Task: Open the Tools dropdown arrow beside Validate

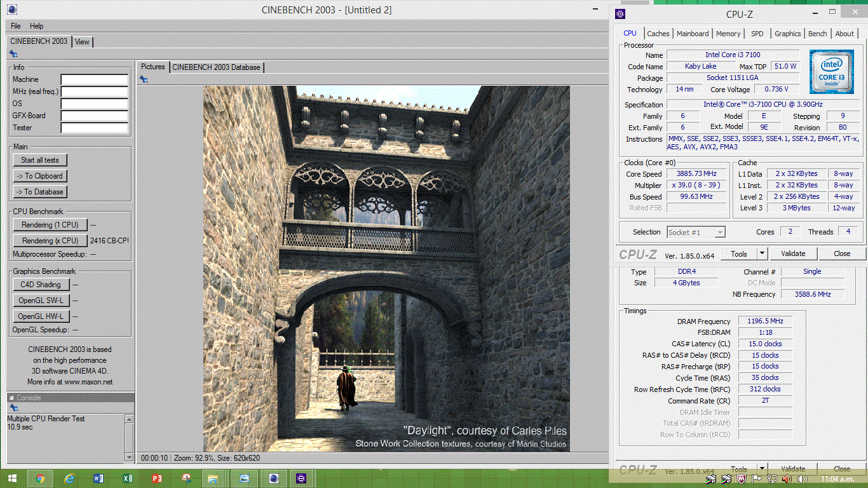Action: (x=763, y=254)
